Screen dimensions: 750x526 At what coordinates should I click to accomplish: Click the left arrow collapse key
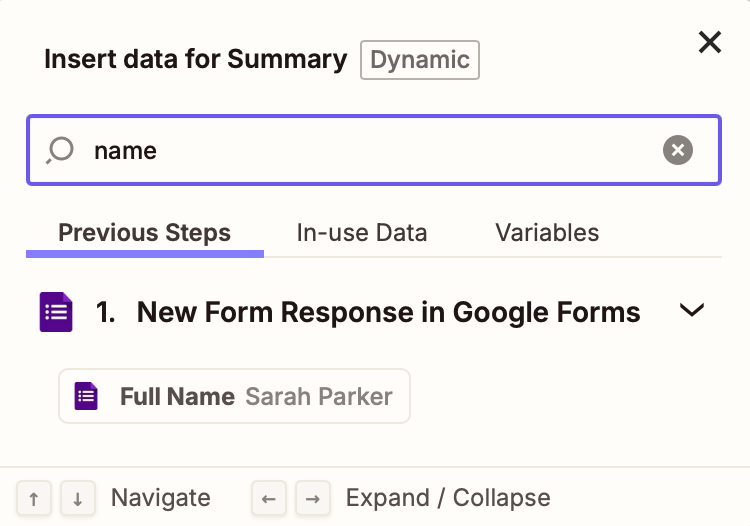[x=269, y=499]
